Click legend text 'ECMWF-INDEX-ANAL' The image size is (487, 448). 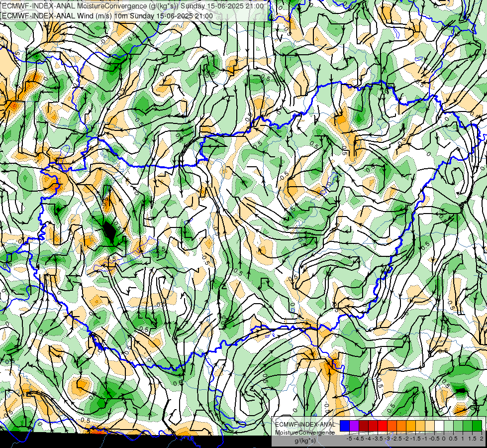tap(305, 425)
